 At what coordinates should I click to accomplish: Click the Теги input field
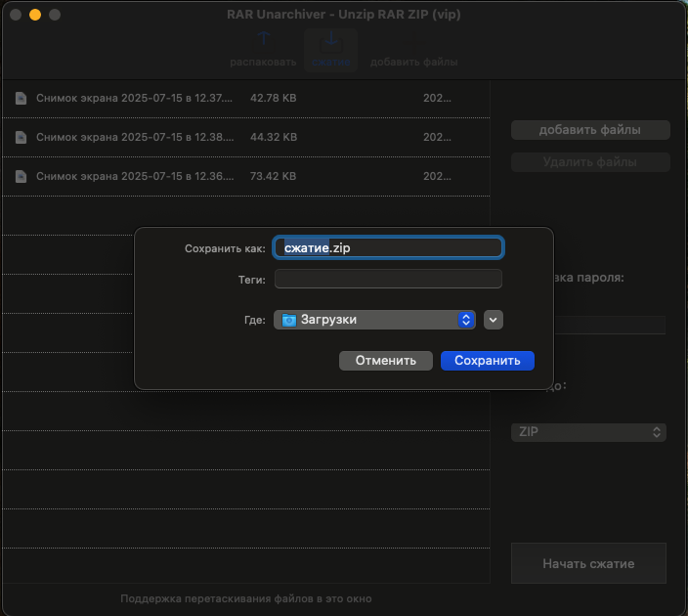pyautogui.click(x=388, y=280)
